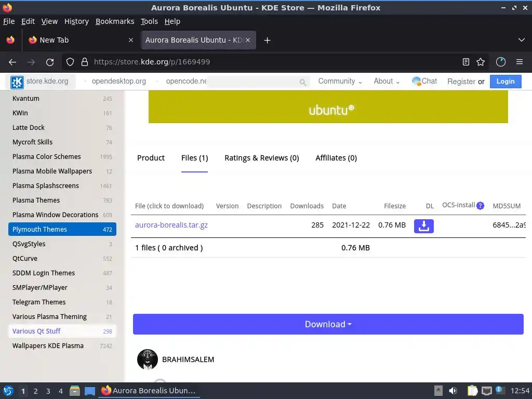Toggle reader view icon in address bar
The image size is (532, 399).
(466, 62)
